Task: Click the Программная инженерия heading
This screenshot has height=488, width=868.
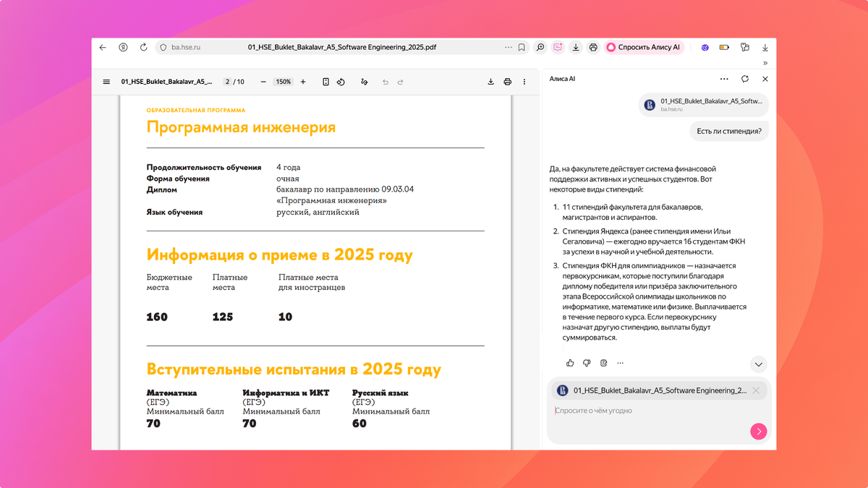Action: (241, 128)
